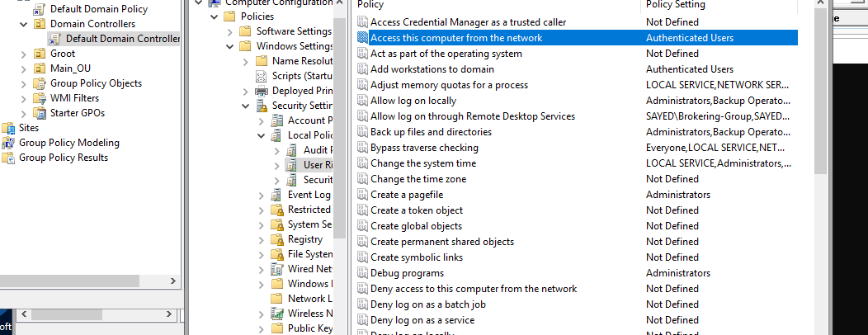868x335 pixels.
Task: Select the Public Key Policies node
Action: 310,328
